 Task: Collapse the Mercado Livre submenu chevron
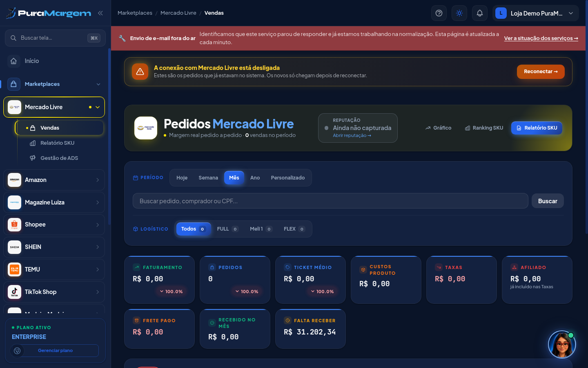pyautogui.click(x=98, y=107)
